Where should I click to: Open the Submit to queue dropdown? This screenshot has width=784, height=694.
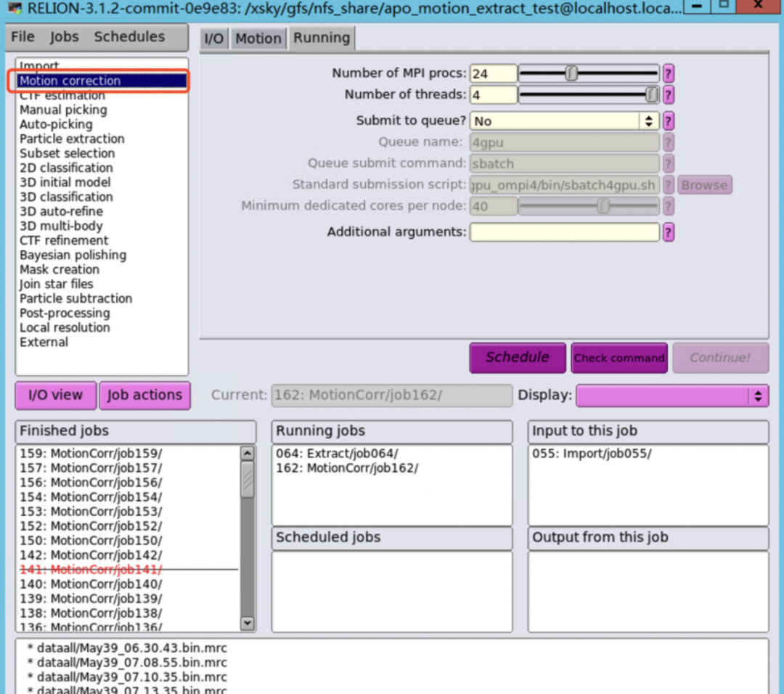click(565, 121)
